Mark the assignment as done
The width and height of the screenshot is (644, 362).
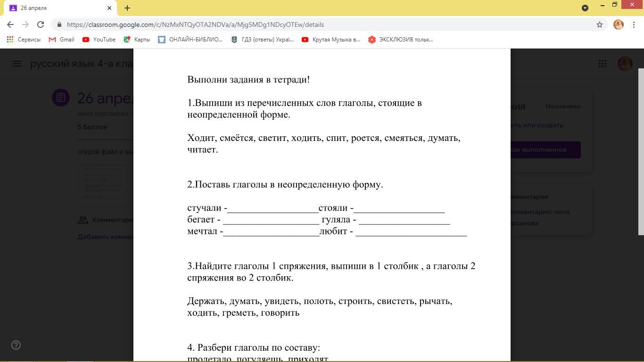point(545,149)
